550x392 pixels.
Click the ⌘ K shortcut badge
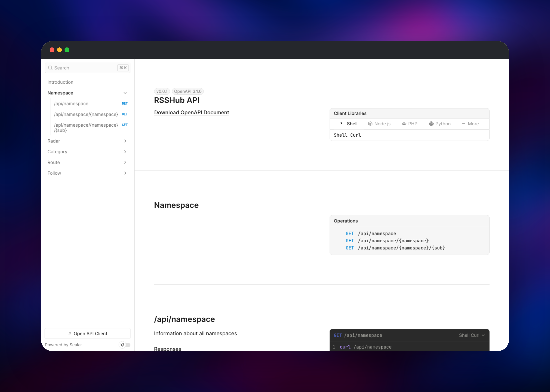pos(123,68)
